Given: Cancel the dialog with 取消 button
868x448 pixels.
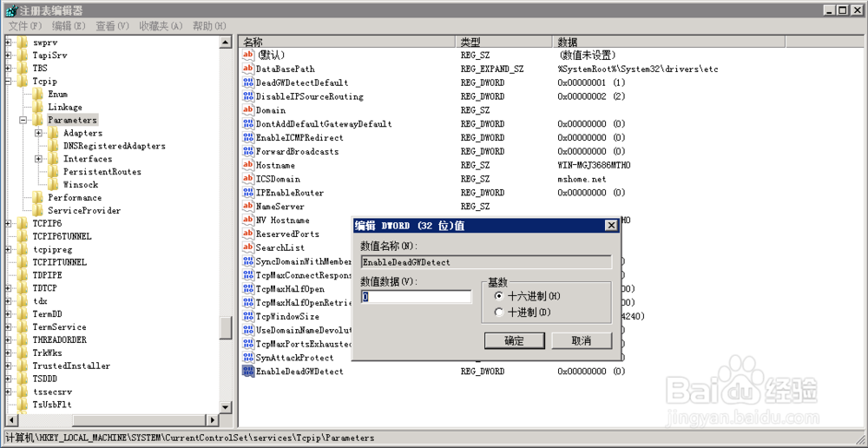Looking at the screenshot, I should [x=582, y=340].
